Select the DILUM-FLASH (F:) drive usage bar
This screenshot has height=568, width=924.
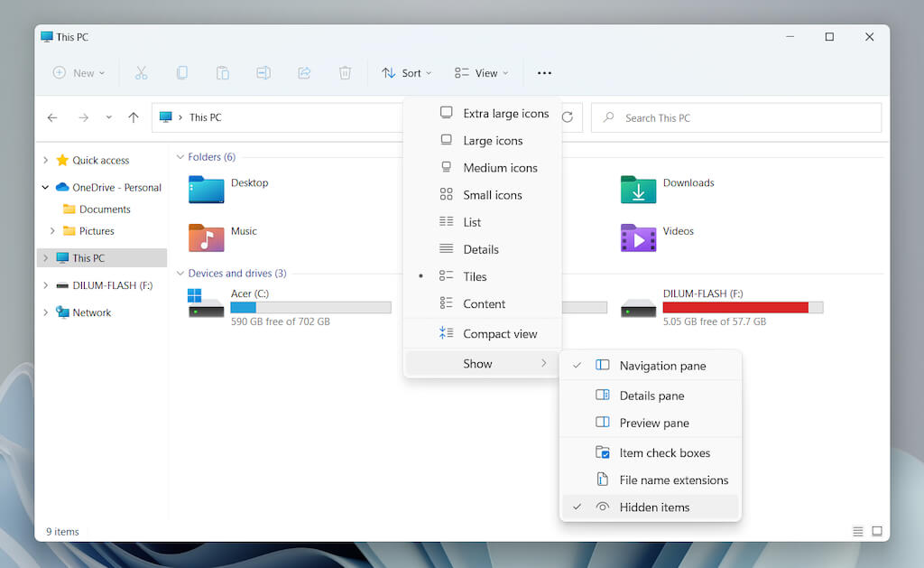pos(743,308)
